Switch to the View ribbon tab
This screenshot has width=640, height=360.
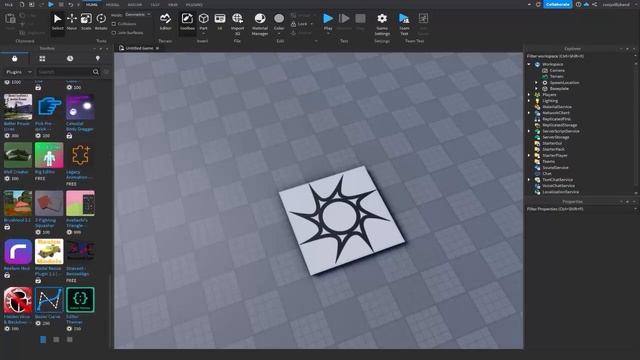173,4
